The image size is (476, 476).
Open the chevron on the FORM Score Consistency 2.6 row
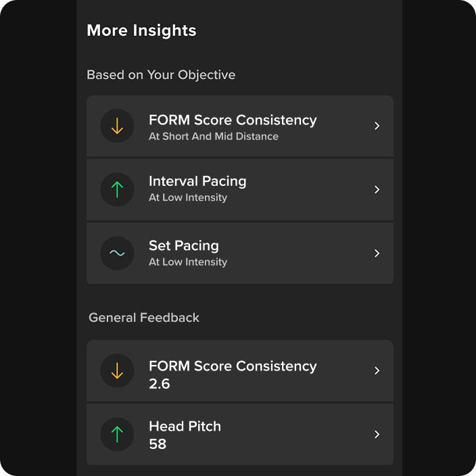pos(377,371)
